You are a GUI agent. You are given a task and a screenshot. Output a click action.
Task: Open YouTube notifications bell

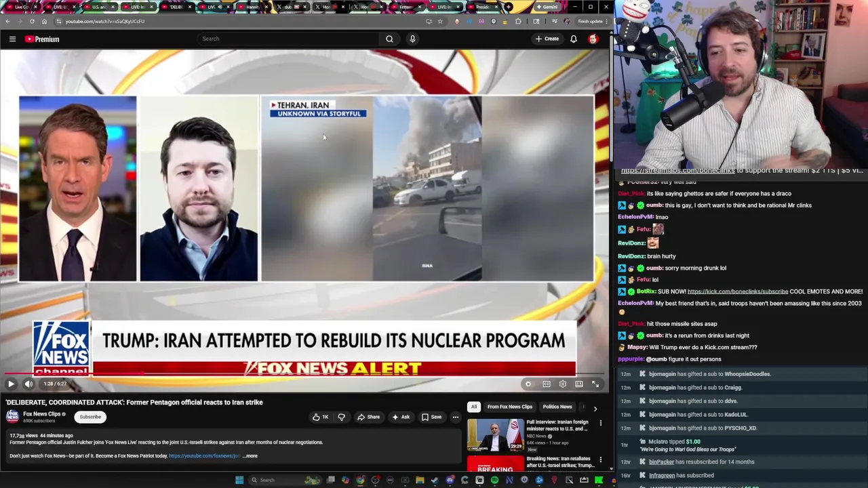coord(574,39)
